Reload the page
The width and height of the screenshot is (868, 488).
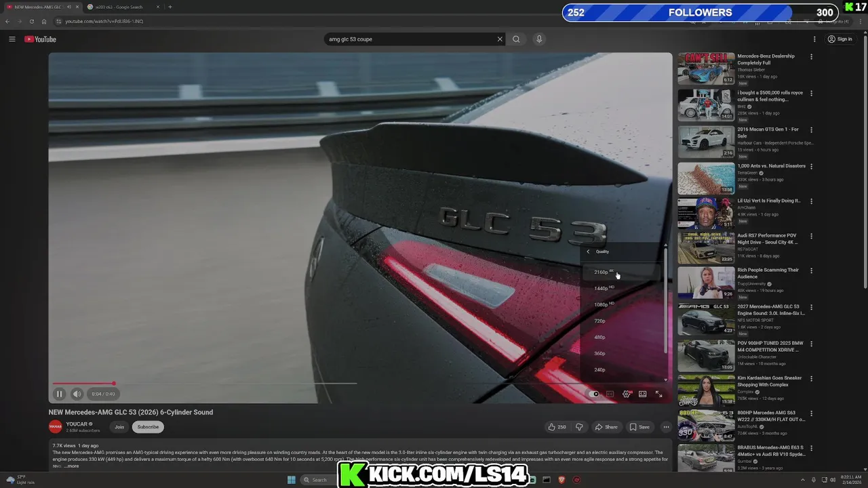pos(31,21)
